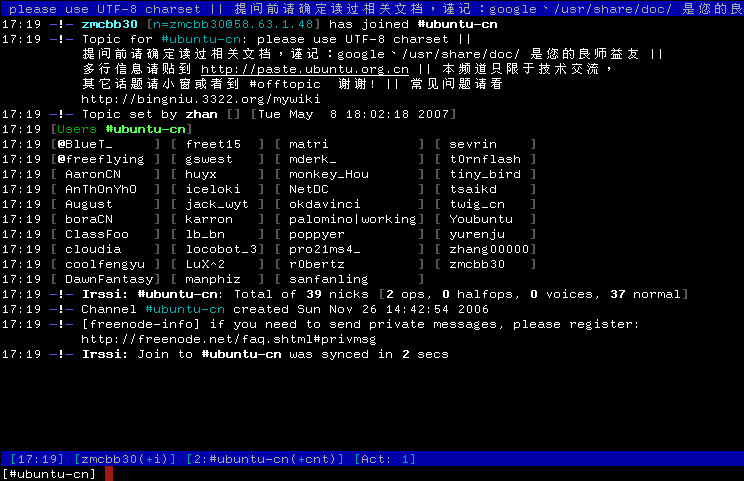Select nick tiny_bird in user list
Screen dimensions: 744x481
tap(485, 174)
